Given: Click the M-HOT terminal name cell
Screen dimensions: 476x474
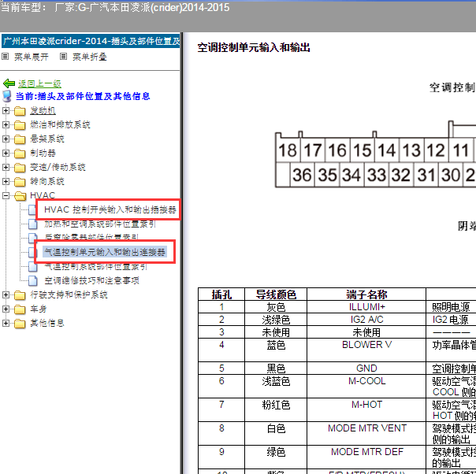Looking at the screenshot, I should click(x=366, y=409).
